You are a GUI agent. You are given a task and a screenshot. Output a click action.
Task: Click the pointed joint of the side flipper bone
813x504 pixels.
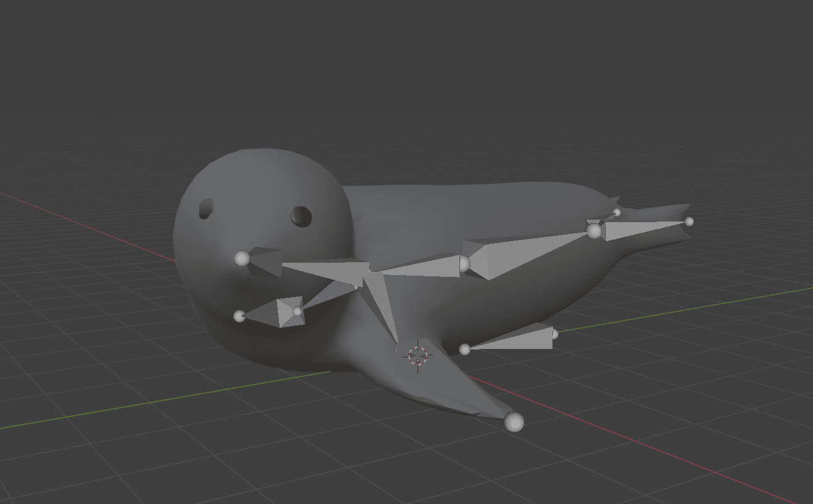pyautogui.click(x=465, y=350)
